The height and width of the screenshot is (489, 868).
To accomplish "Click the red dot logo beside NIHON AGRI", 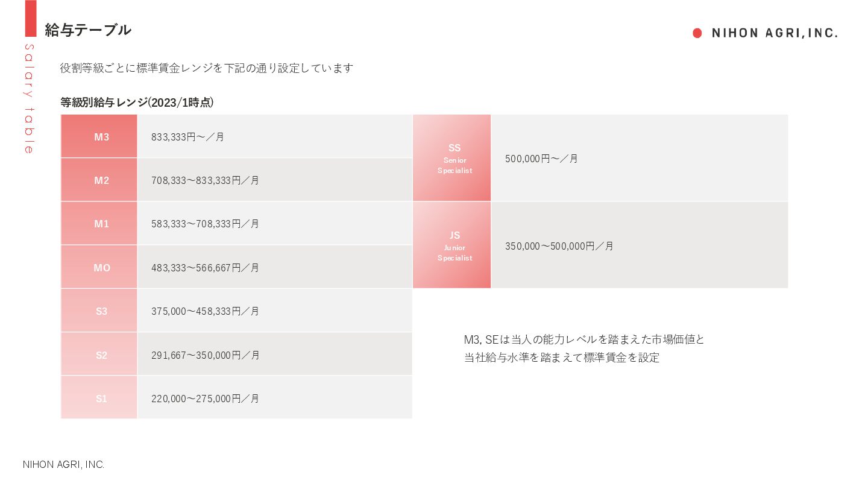I will 697,33.
